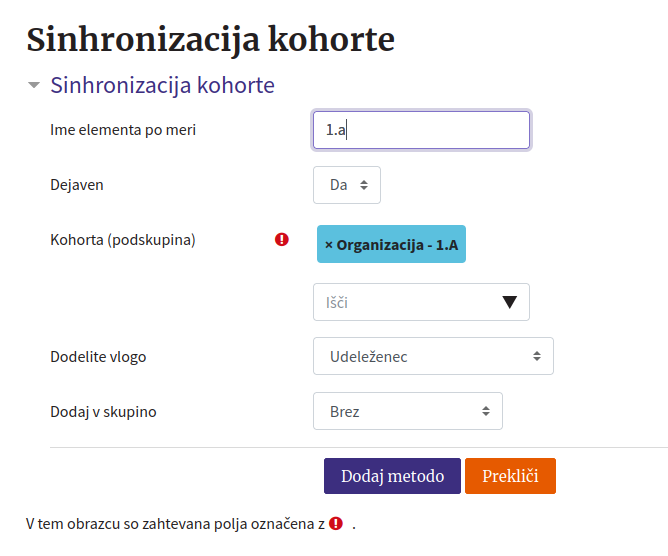Click the red required icon beside Kohorta
Screen dimensions: 668x556
pos(282,239)
